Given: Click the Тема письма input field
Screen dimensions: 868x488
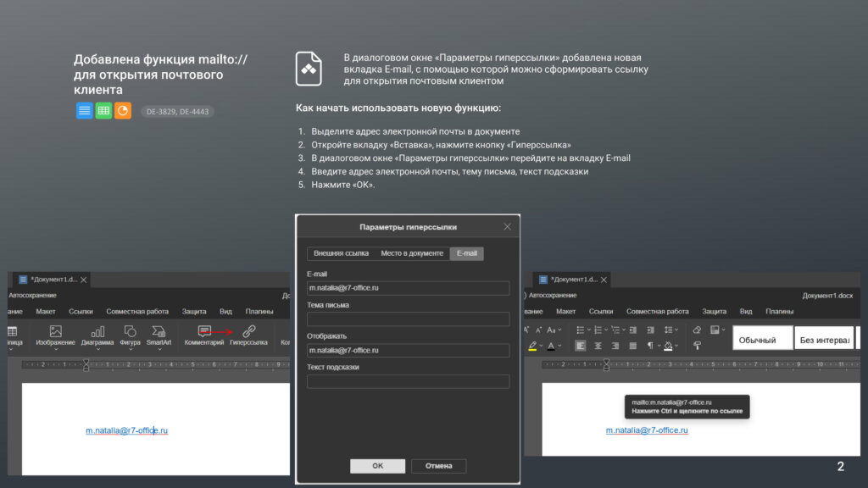Looking at the screenshot, I should point(408,319).
